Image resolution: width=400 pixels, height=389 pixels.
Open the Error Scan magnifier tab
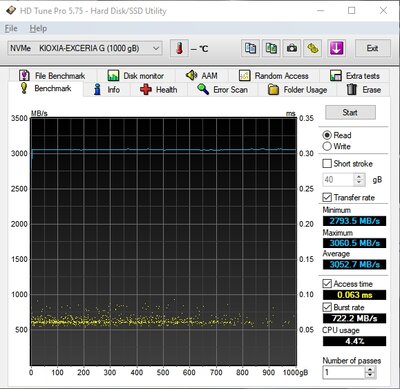coord(222,90)
